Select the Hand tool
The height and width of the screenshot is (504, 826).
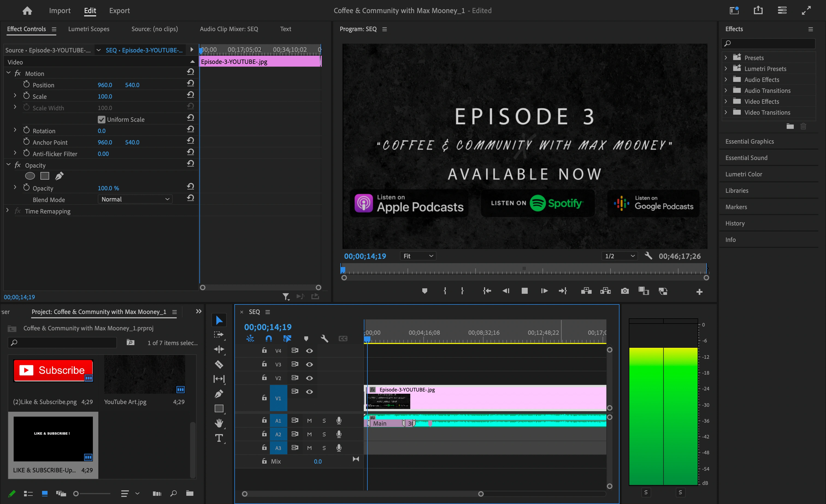click(219, 423)
